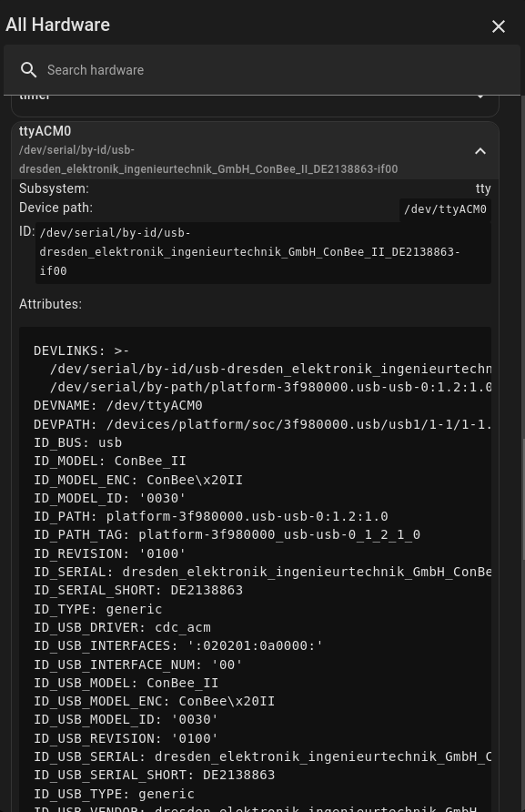Click the ID_PATH_TAG attribute line
Screen dimensions: 525x812
pyautogui.click(x=227, y=534)
